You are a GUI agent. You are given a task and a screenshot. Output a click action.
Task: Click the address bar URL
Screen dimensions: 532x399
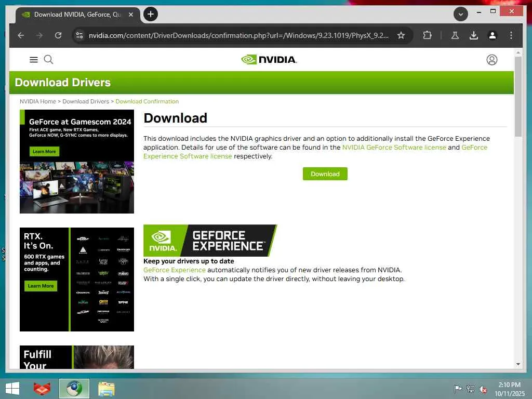coord(238,35)
